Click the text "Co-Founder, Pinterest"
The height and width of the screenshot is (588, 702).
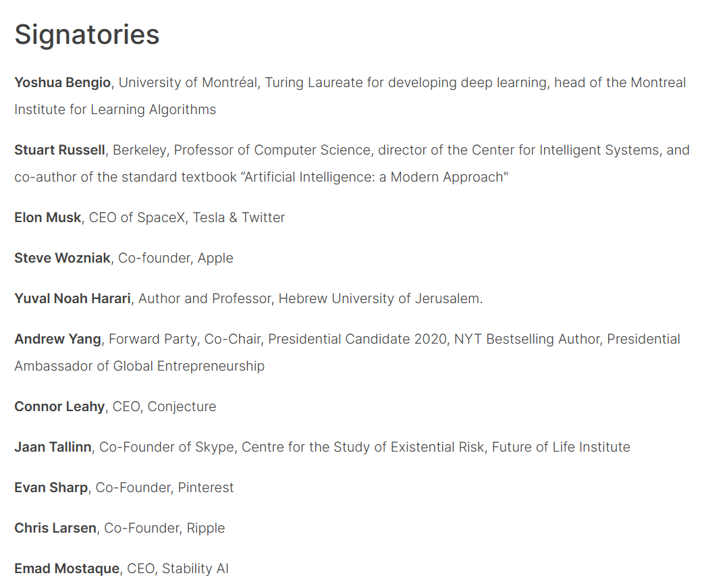(x=165, y=487)
